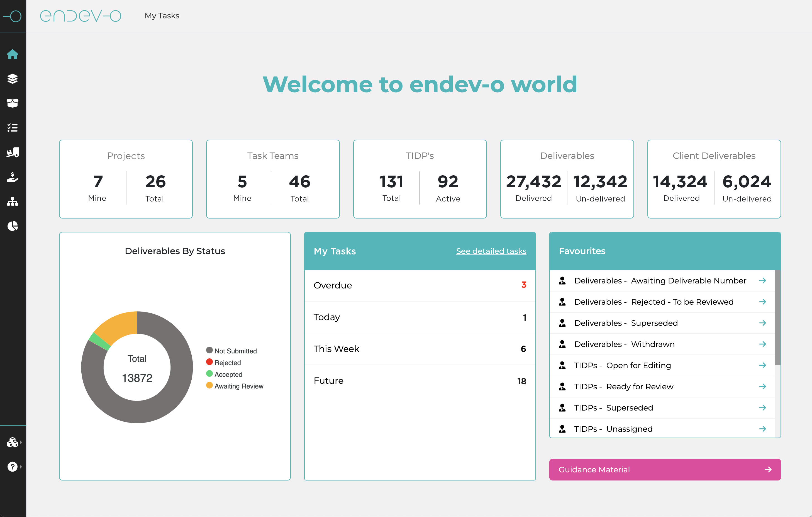
Task: Open the stacked layers sidebar icon
Action: click(x=13, y=79)
